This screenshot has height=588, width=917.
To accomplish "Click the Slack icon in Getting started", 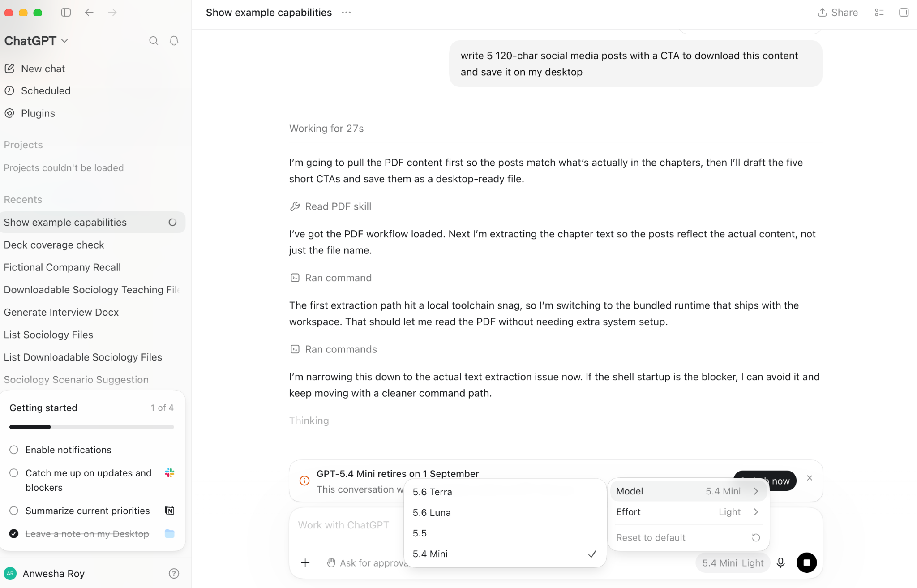I will (x=170, y=473).
